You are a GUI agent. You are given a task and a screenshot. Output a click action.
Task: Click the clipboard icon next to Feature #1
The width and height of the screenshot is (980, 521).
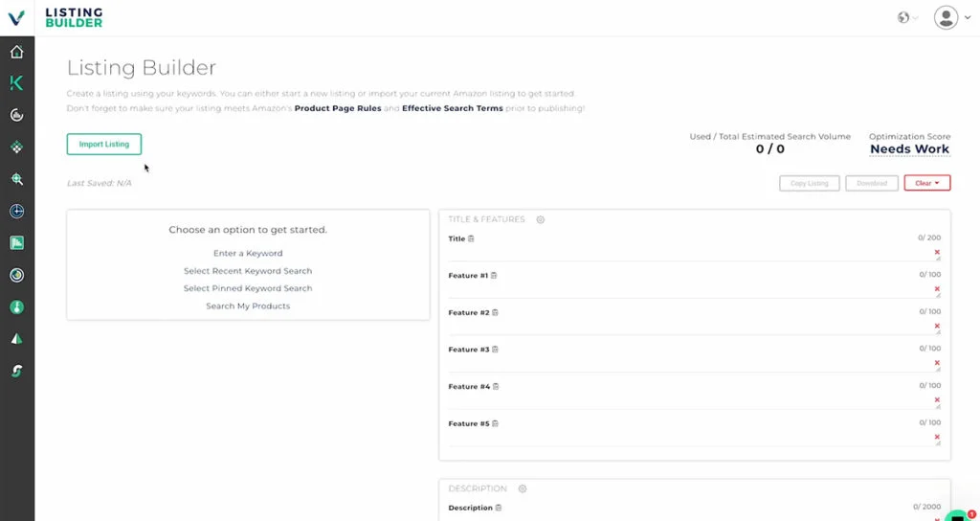494,276
